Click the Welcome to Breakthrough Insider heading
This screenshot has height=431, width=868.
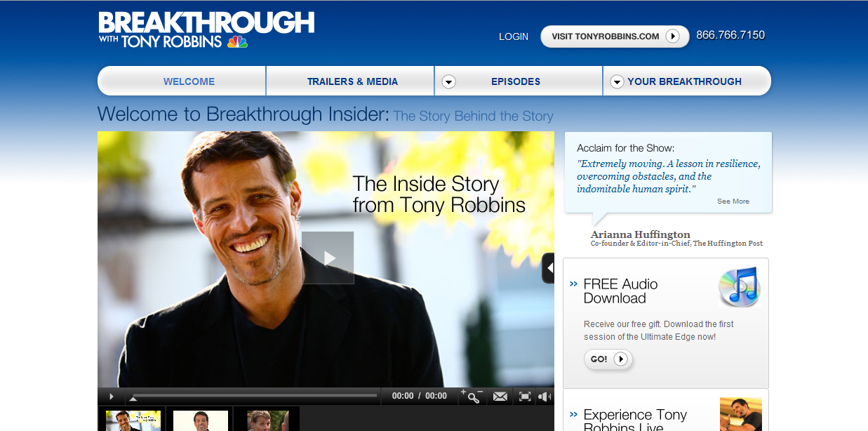tap(243, 114)
